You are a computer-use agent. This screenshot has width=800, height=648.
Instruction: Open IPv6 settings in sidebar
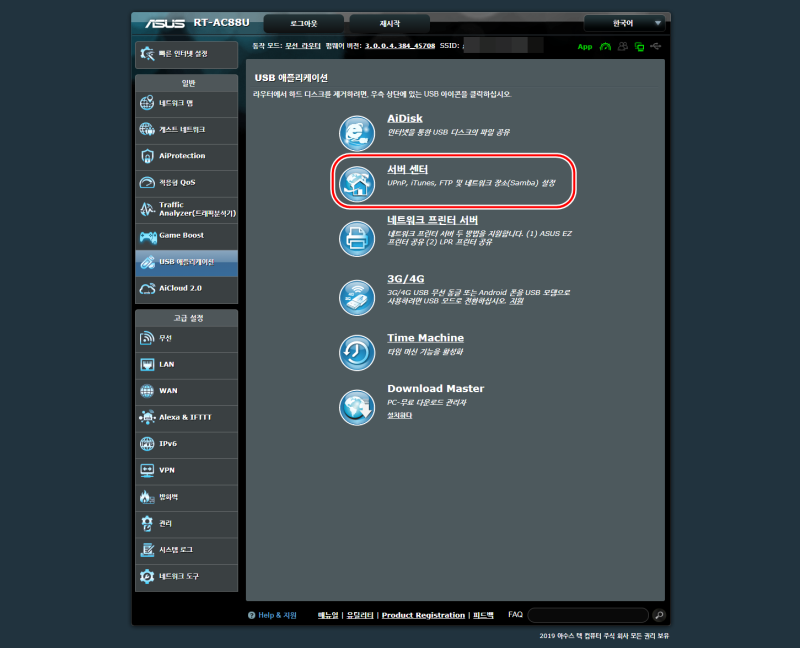(x=186, y=444)
